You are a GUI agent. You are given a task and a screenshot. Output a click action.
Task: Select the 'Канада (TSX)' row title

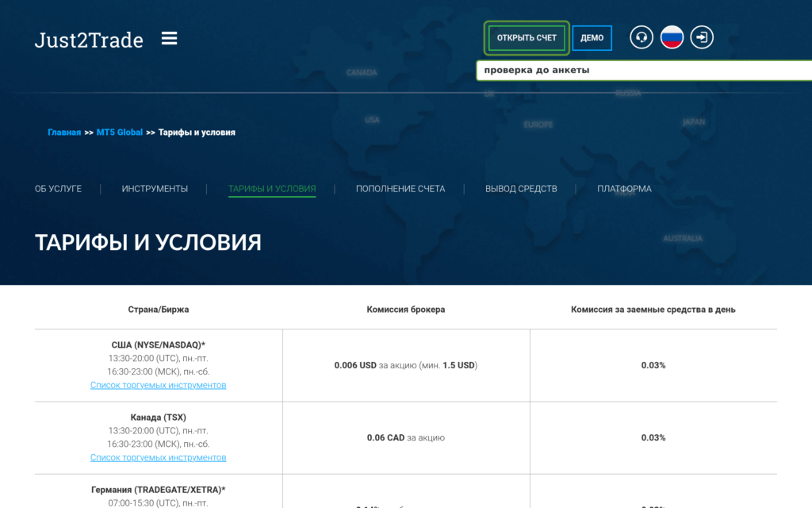[159, 418]
